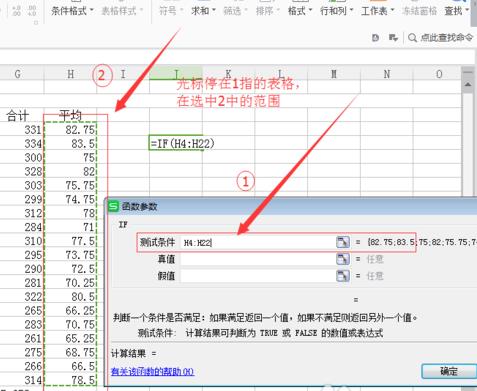Open the 条件格式 dropdown
This screenshot has width=477, height=391.
coord(72,11)
